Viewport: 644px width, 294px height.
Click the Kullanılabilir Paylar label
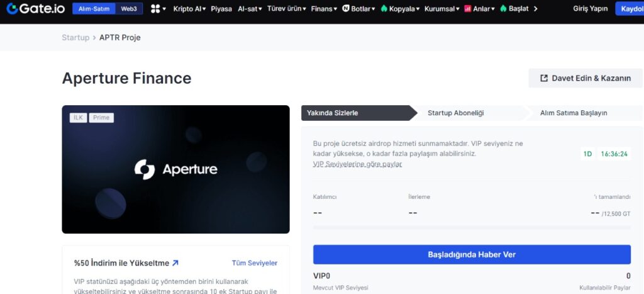point(605,288)
